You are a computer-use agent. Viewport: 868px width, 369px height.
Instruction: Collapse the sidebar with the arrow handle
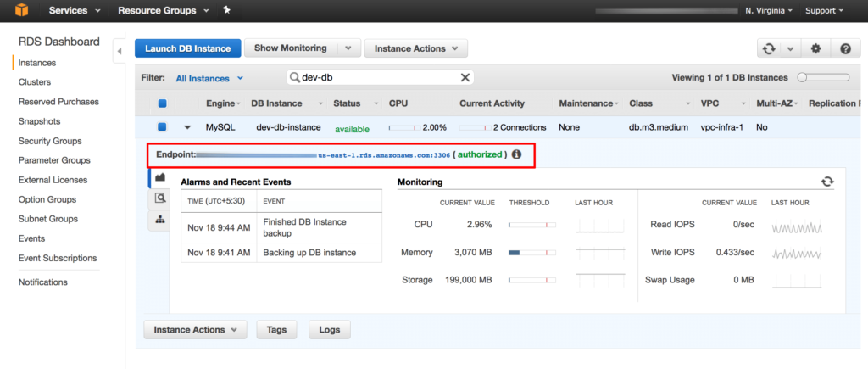[119, 51]
